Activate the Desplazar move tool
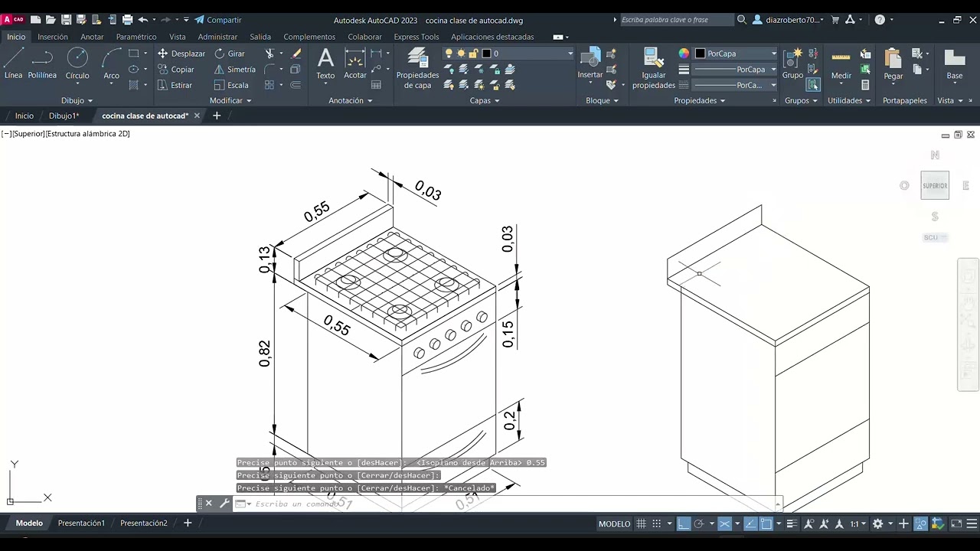Image resolution: width=980 pixels, height=551 pixels. 181,54
